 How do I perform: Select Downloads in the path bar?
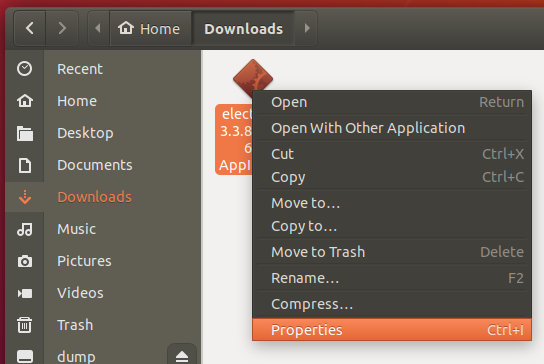coord(244,28)
